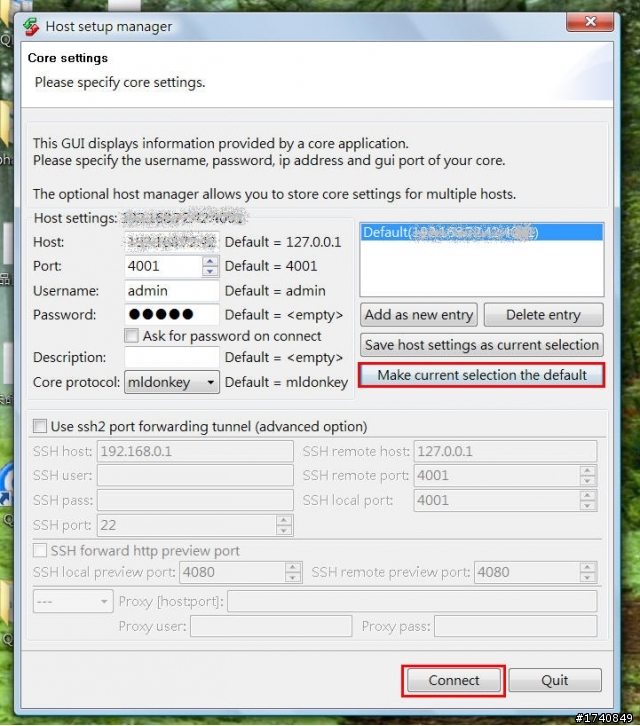Open the proxy type dropdown showing ---

[73, 601]
